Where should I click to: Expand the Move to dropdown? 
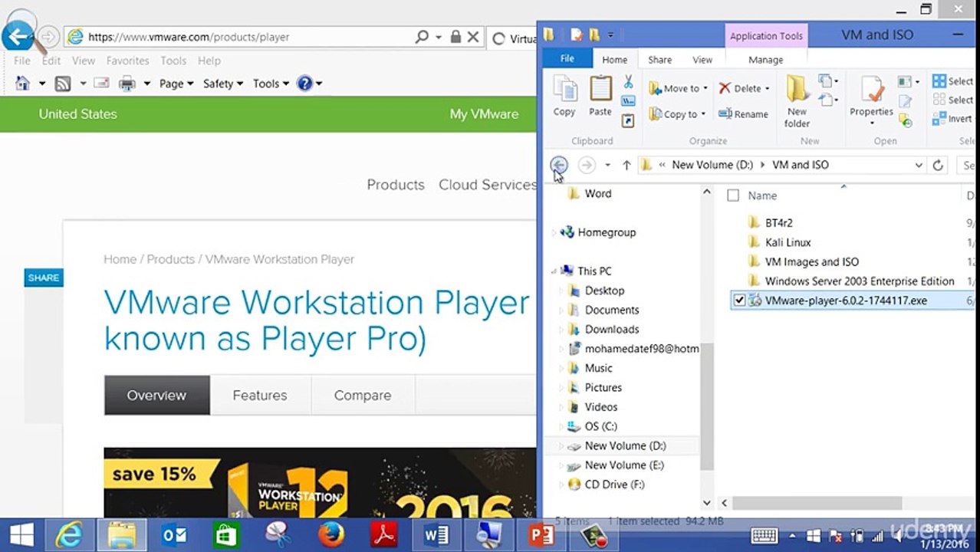tap(705, 89)
